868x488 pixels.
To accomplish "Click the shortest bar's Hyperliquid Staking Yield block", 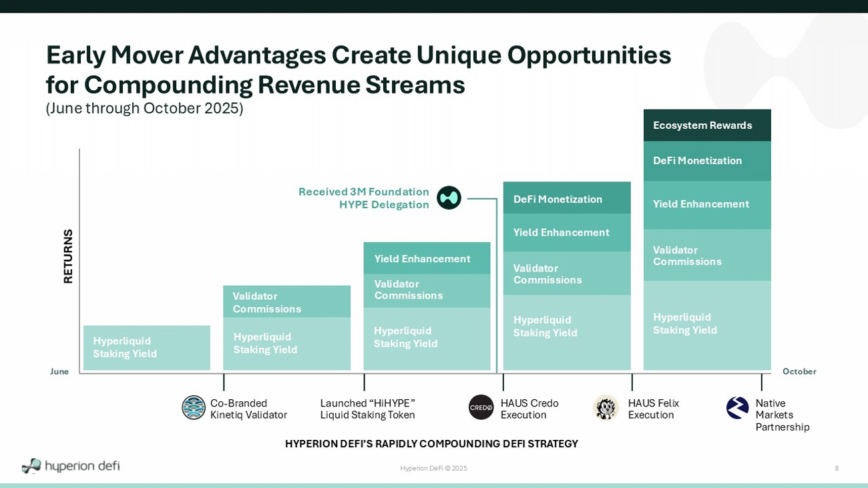I will click(146, 348).
